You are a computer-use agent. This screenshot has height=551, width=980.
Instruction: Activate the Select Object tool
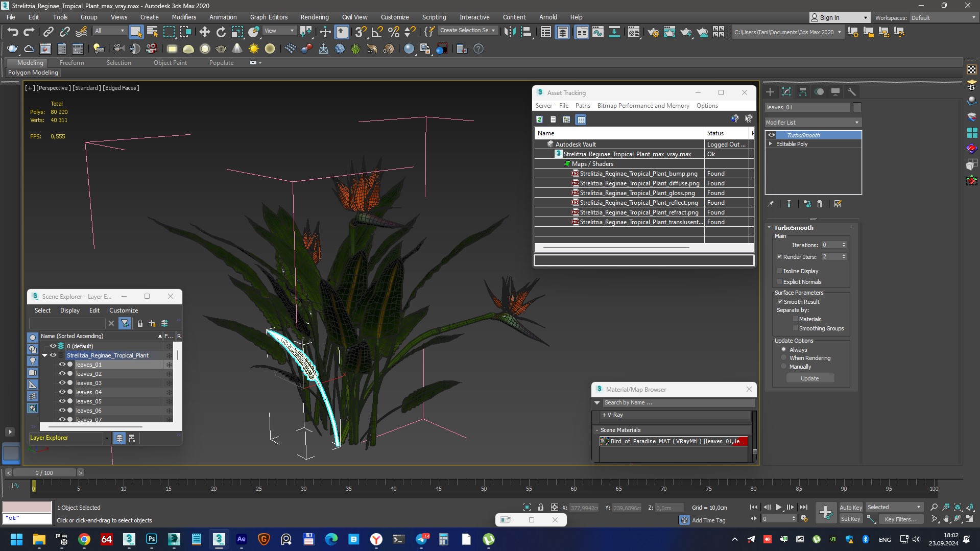(136, 32)
